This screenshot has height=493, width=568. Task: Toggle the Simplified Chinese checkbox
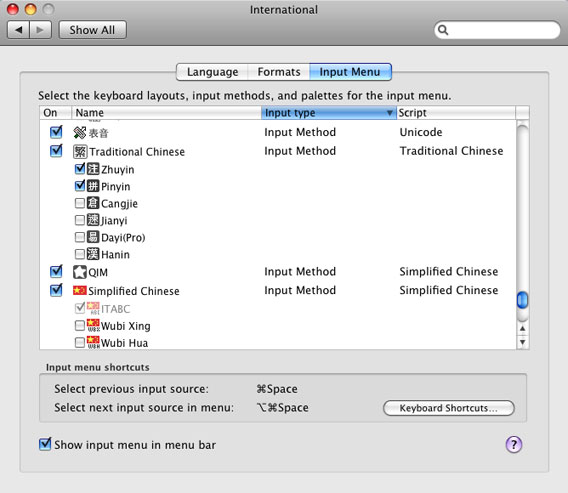56,290
